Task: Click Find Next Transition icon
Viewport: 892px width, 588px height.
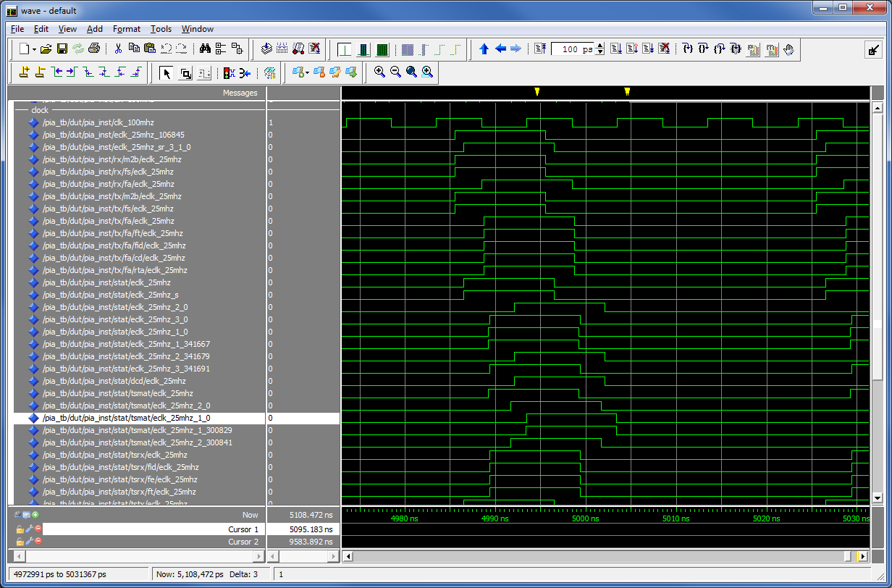Action: pos(72,72)
